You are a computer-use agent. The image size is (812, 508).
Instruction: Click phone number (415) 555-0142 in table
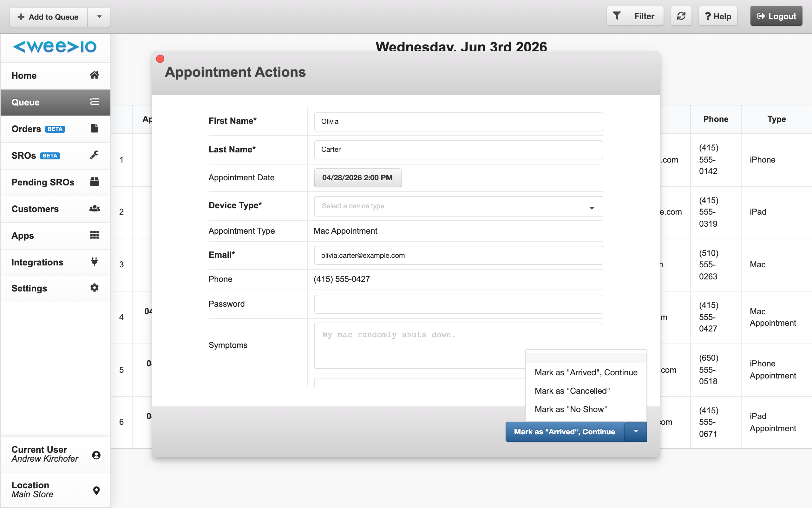[x=708, y=160]
